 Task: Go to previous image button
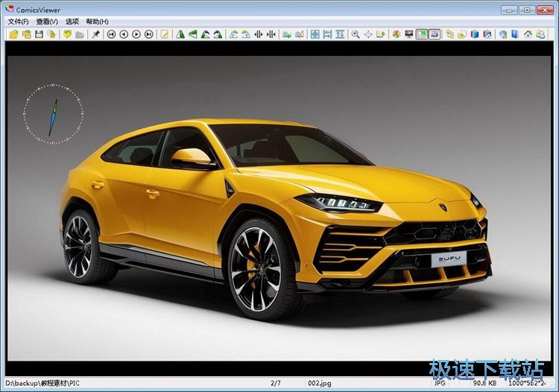[124, 34]
